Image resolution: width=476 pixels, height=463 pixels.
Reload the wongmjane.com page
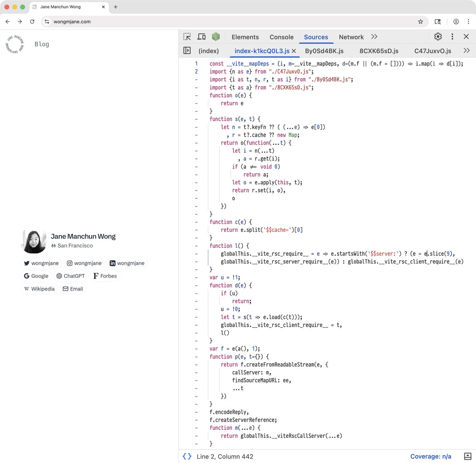tap(32, 21)
